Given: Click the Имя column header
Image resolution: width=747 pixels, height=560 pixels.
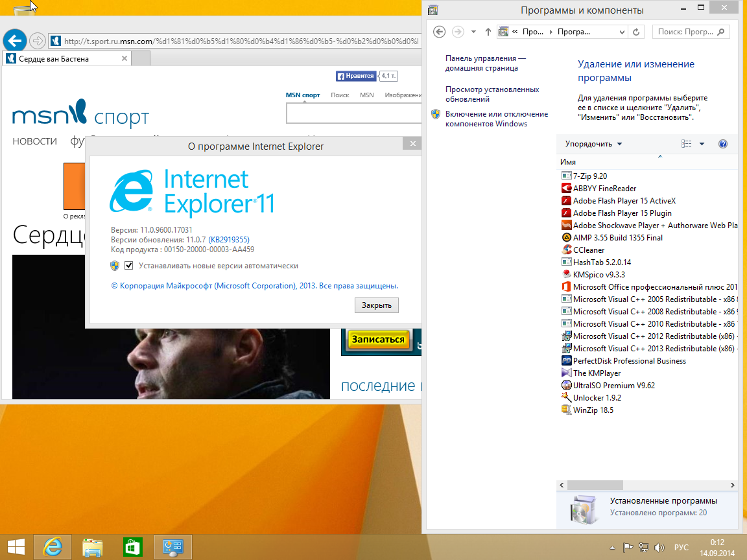Looking at the screenshot, I should pyautogui.click(x=568, y=162).
